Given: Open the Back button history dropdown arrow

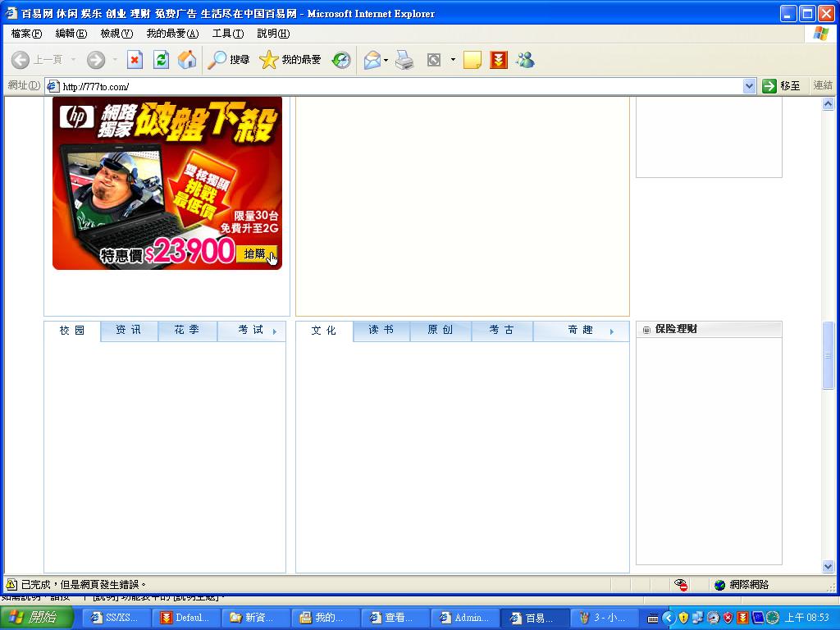Looking at the screenshot, I should click(x=73, y=59).
